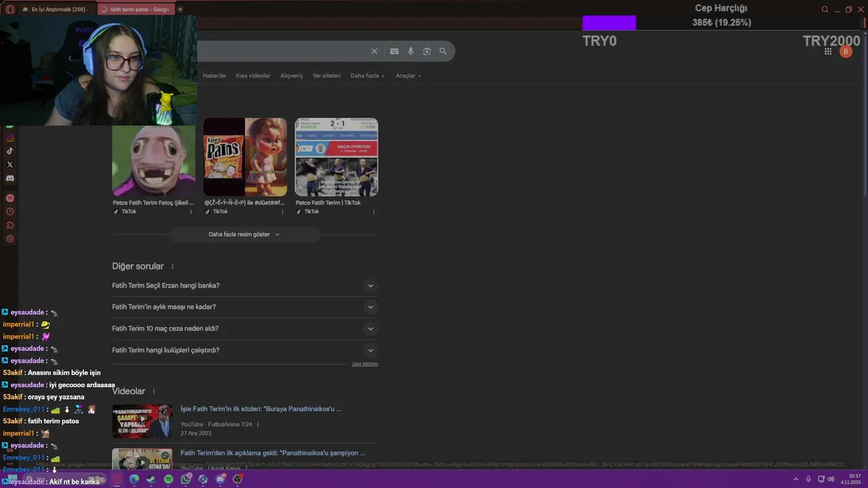Open volume control speaker tray icon
This screenshot has width=868, height=488.
coord(831,479)
